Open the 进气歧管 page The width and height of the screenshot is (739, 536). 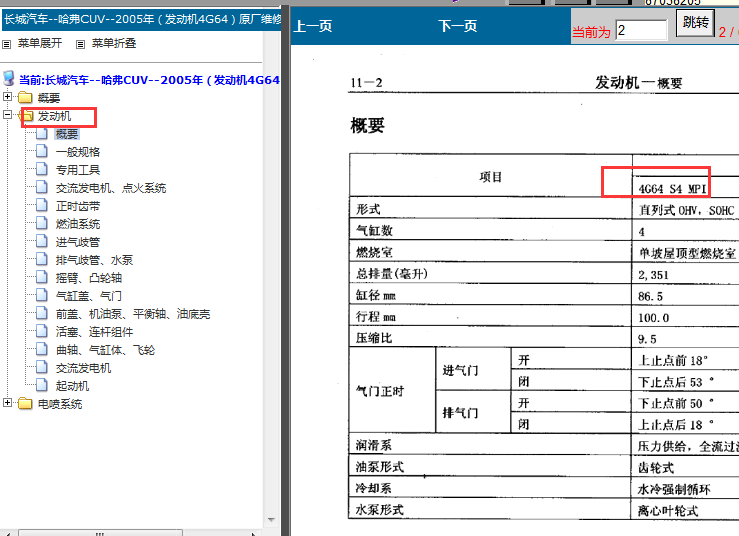[78, 242]
